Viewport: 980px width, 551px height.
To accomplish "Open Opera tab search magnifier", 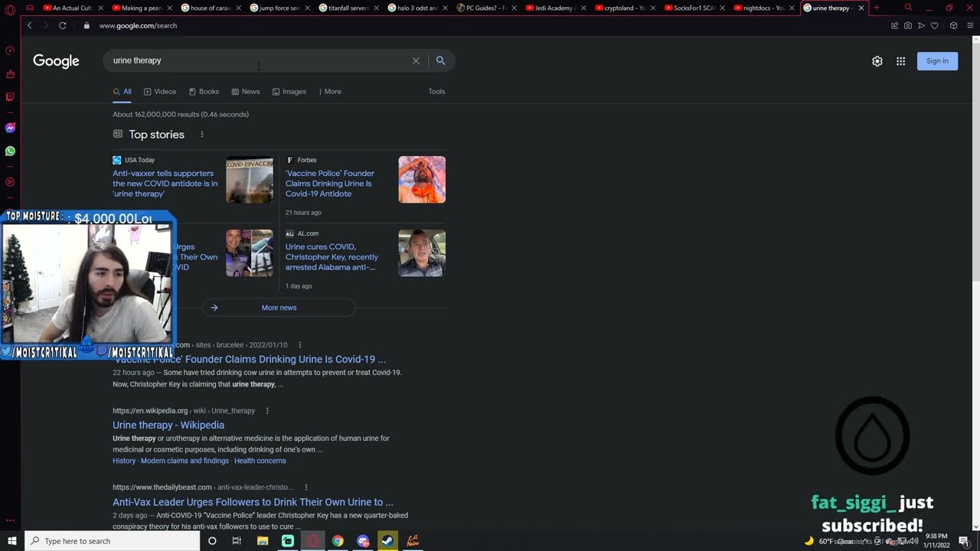I will coord(908,8).
